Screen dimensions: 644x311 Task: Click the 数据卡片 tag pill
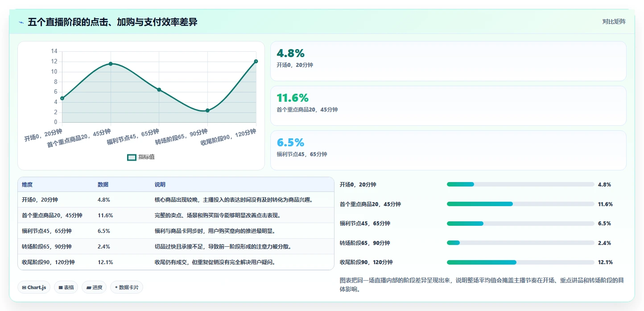(127, 287)
